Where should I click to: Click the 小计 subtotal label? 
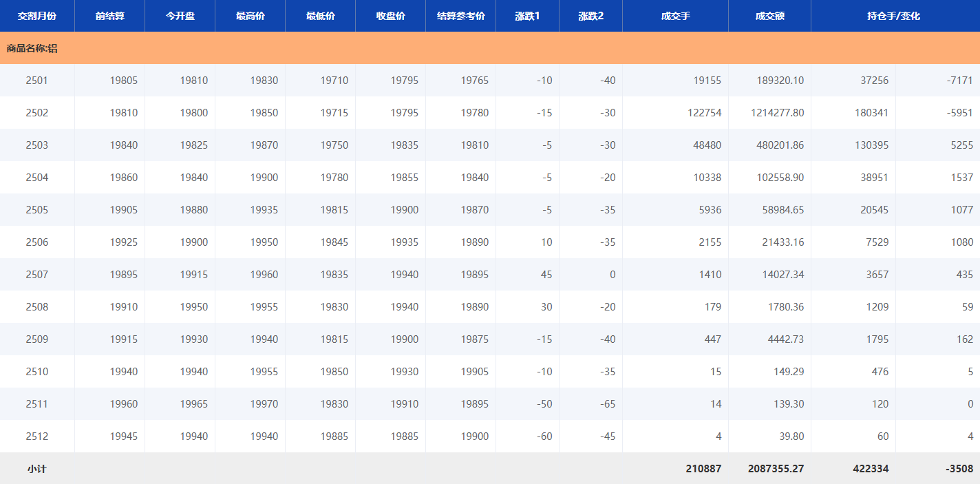click(x=37, y=469)
